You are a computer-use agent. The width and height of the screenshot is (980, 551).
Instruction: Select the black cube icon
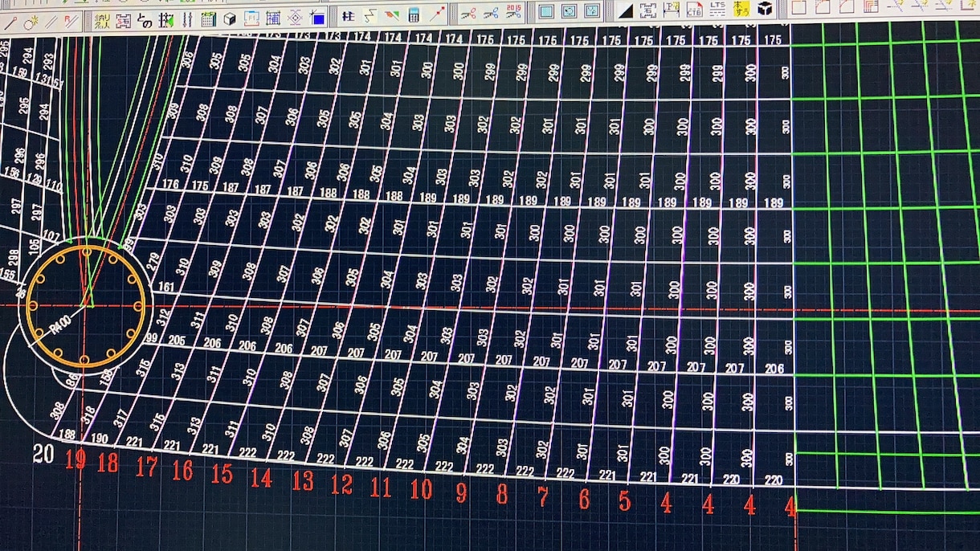[x=765, y=8]
